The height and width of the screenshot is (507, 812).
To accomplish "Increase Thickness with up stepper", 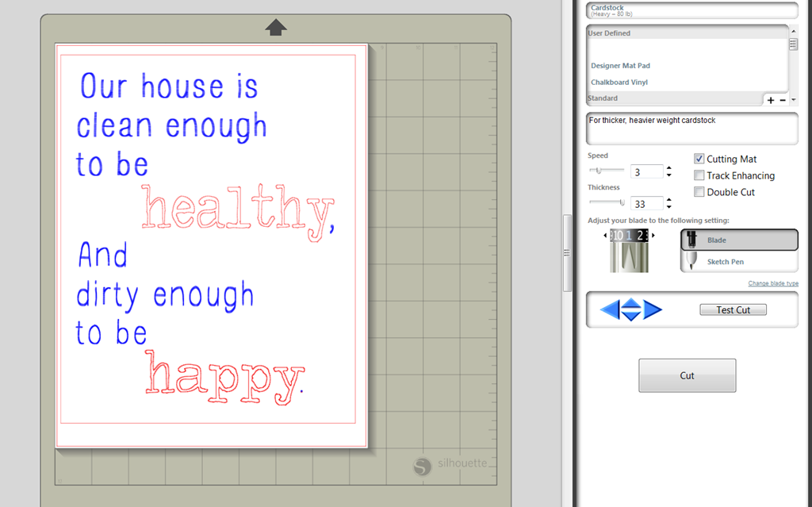I will (669, 200).
